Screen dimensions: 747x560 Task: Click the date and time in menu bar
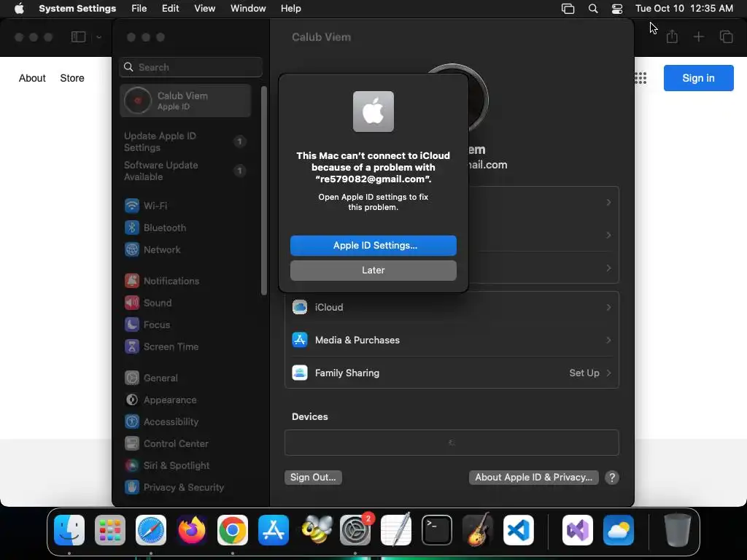coord(684,9)
